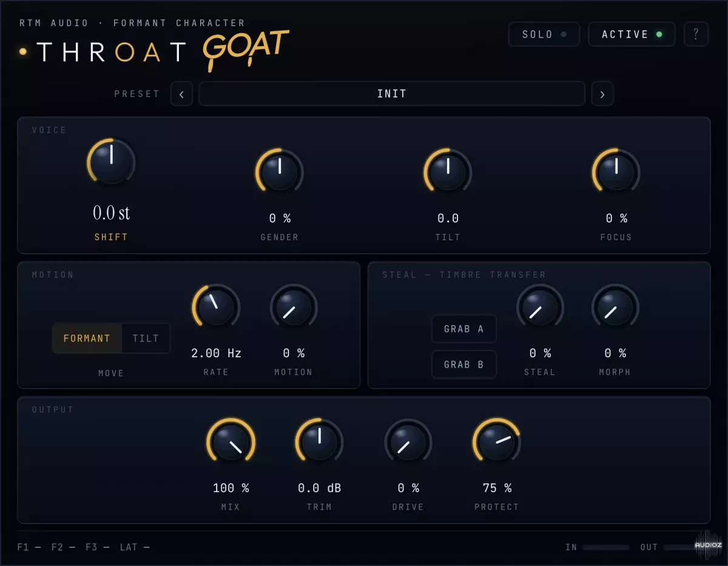This screenshot has width=728, height=566.
Task: Click the MORPH knob
Action: tap(615, 307)
